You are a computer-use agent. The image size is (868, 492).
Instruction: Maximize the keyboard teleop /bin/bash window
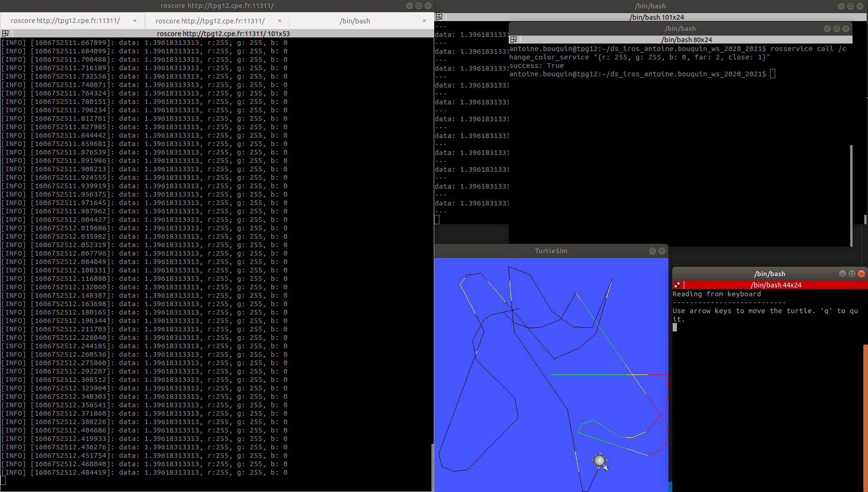(x=852, y=274)
